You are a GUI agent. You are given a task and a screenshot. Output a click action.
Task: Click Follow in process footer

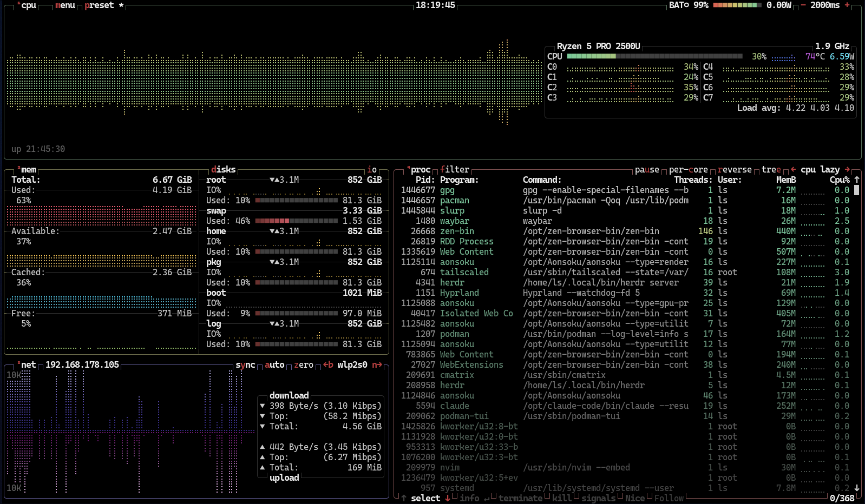click(669, 498)
